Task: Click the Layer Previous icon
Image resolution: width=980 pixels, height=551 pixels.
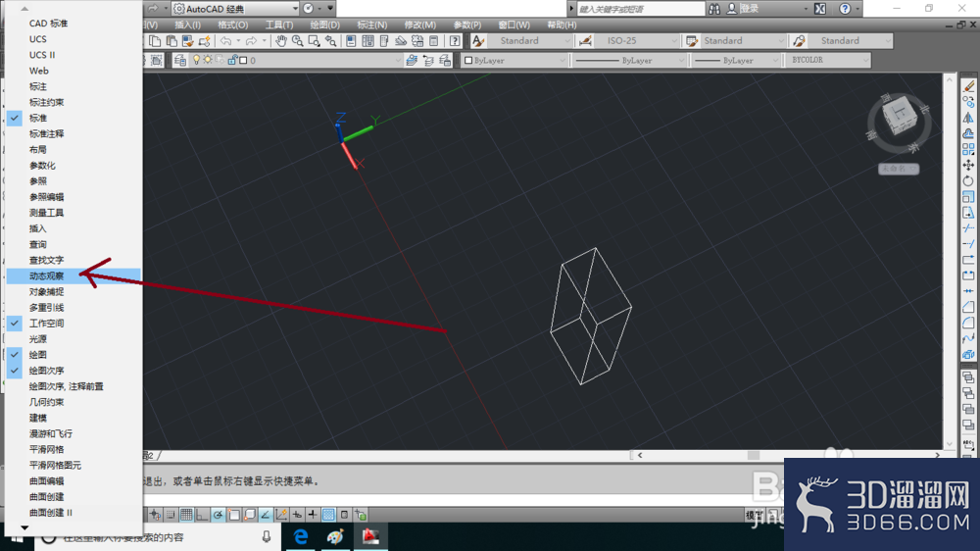Action: 428,61
